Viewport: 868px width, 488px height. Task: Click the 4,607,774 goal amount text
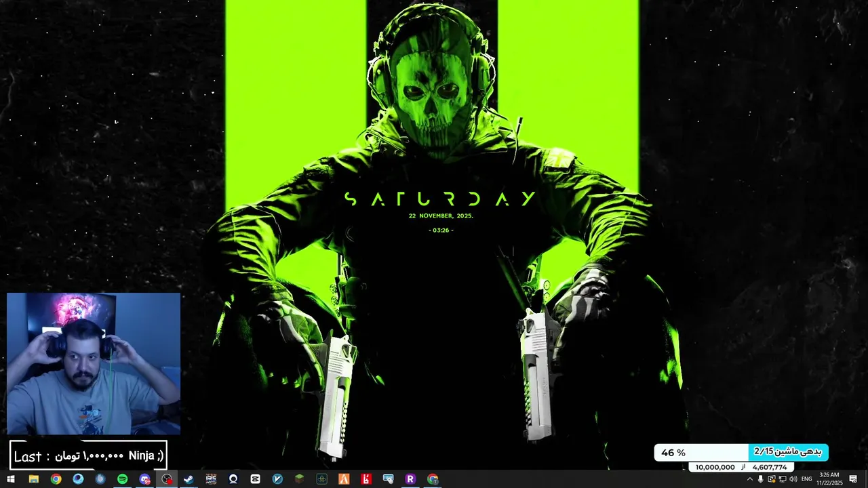pyautogui.click(x=770, y=467)
